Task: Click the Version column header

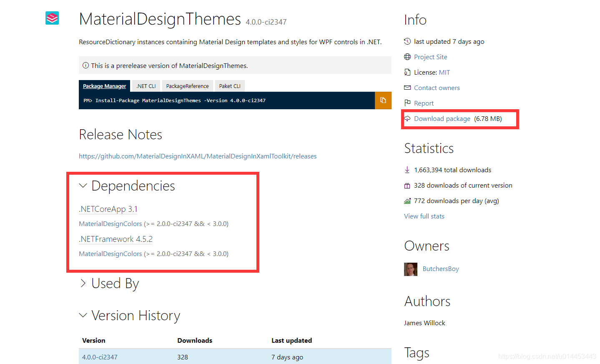Action: 94,340
